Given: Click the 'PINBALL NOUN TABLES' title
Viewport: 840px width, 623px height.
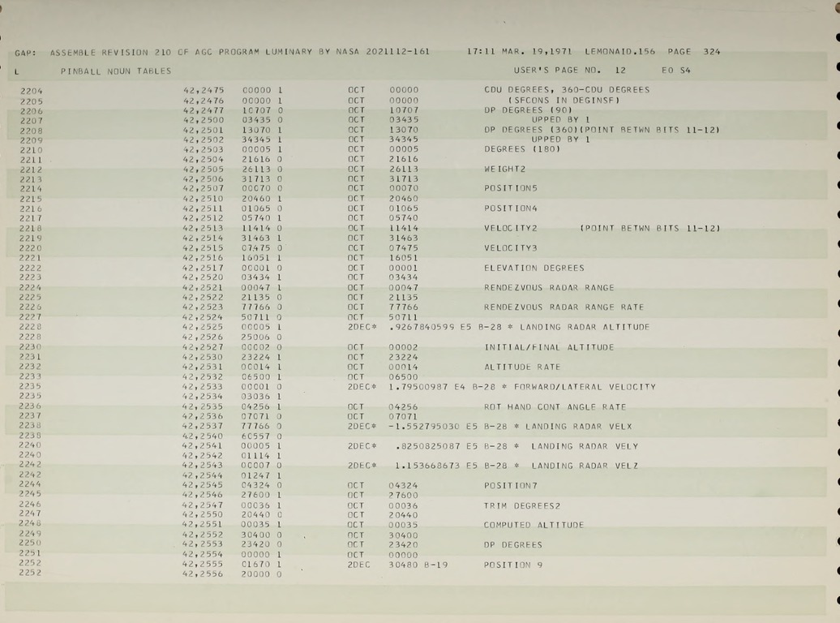Looking at the screenshot, I should coord(116,71).
